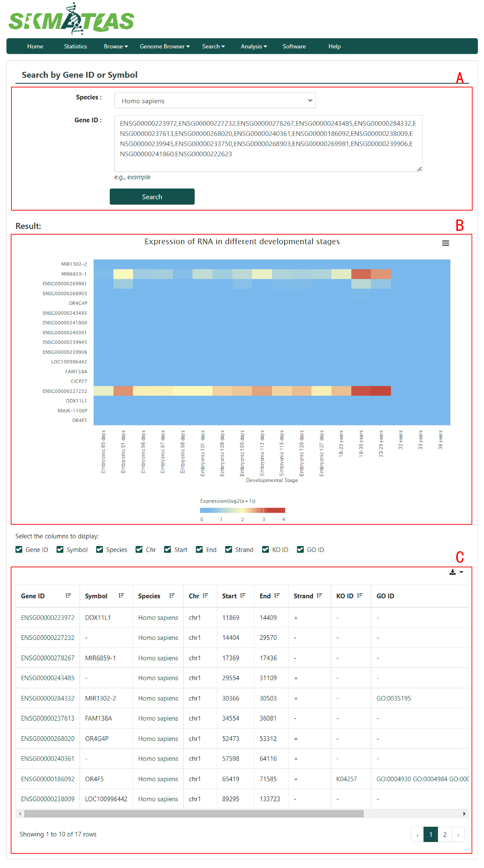Expand the Search navigation menu
The width and height of the screenshot is (484, 868).
click(x=213, y=46)
